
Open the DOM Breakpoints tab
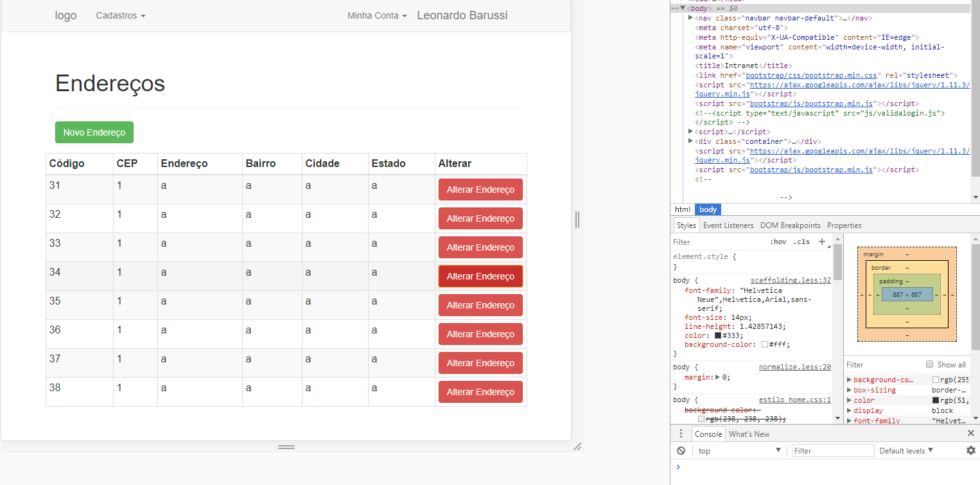790,225
